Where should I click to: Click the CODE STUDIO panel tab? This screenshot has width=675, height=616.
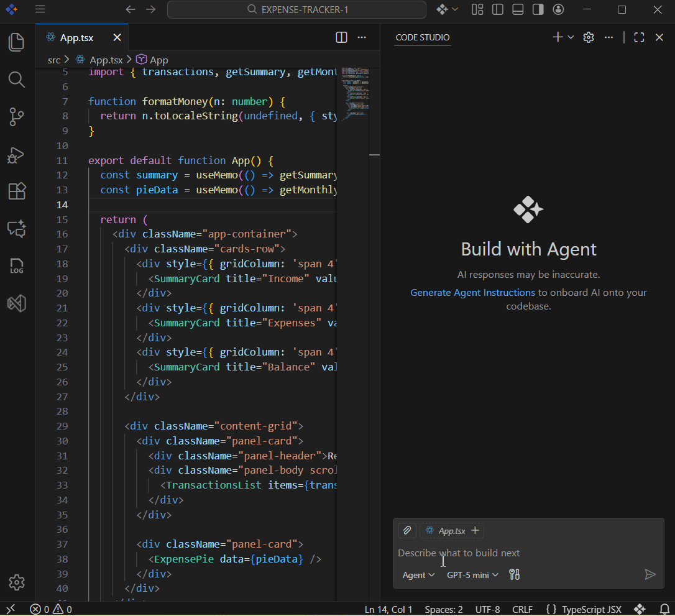coord(423,37)
